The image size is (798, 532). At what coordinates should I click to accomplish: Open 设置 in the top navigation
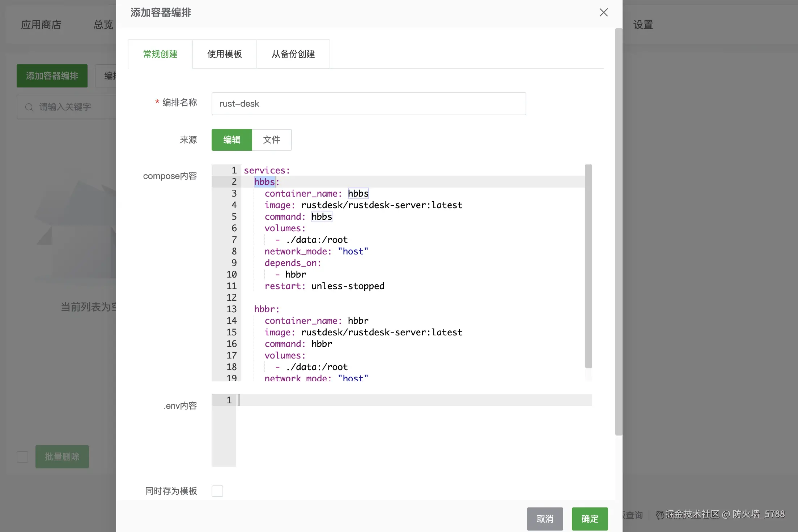pyautogui.click(x=643, y=25)
